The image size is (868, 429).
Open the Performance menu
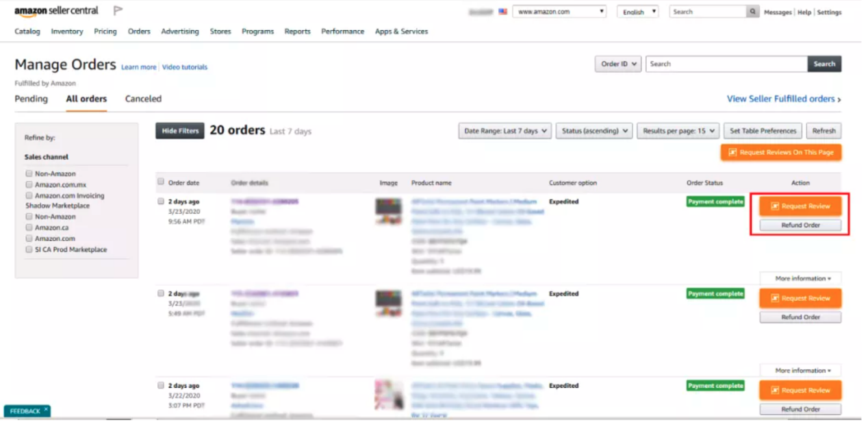[x=342, y=32]
